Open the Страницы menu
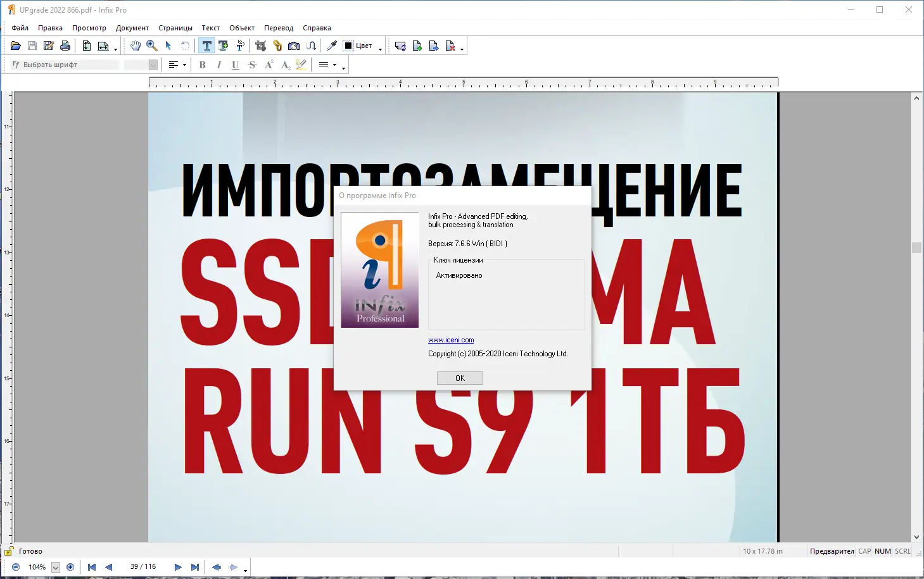 [175, 28]
